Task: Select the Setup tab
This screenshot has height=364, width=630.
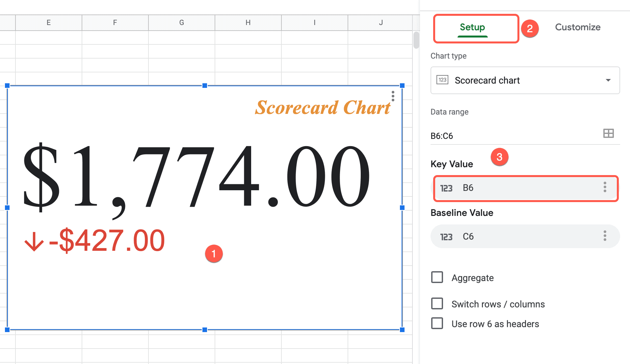Action: click(x=472, y=28)
